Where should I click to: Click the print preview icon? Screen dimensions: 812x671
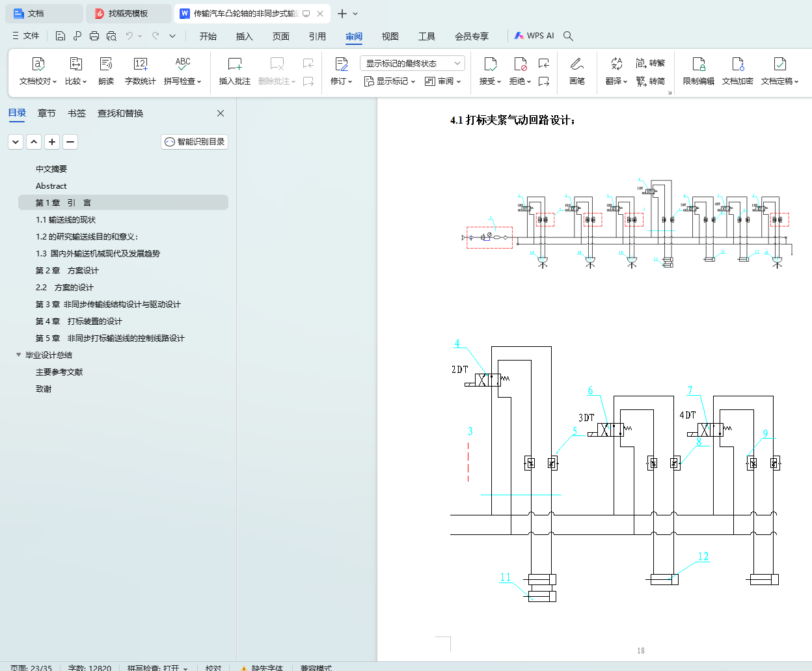click(x=111, y=36)
